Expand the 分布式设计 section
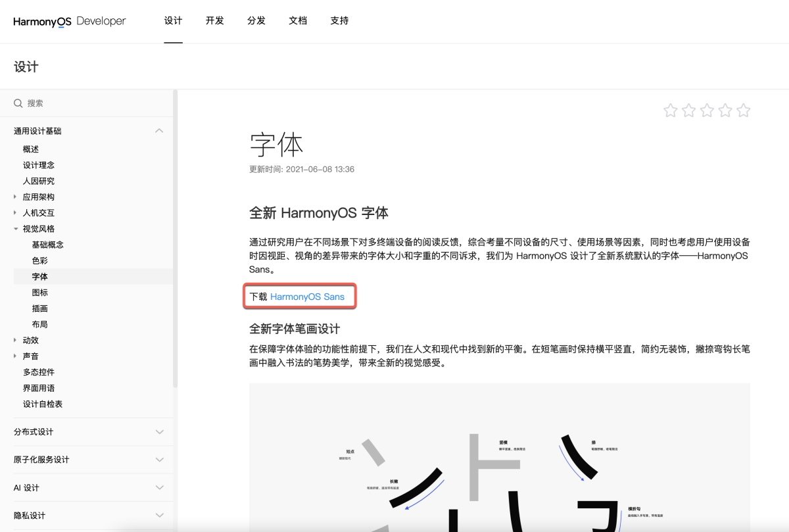Image resolution: width=789 pixels, height=532 pixels. 159,432
